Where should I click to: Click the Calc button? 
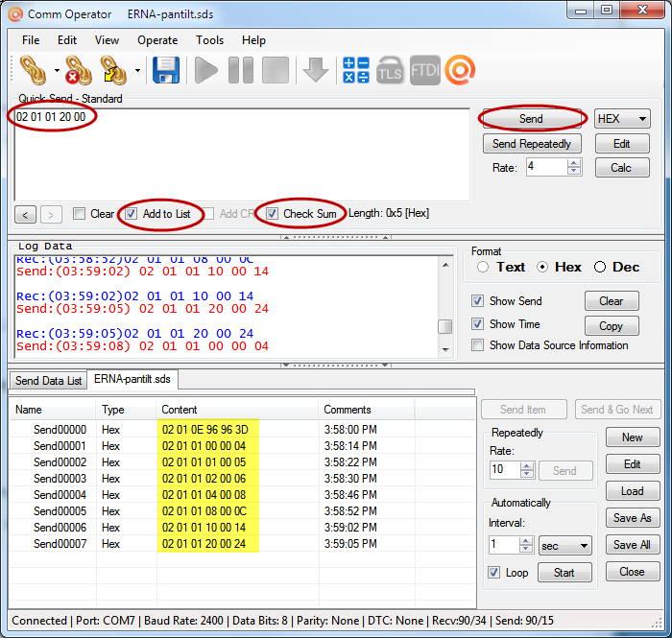point(622,168)
